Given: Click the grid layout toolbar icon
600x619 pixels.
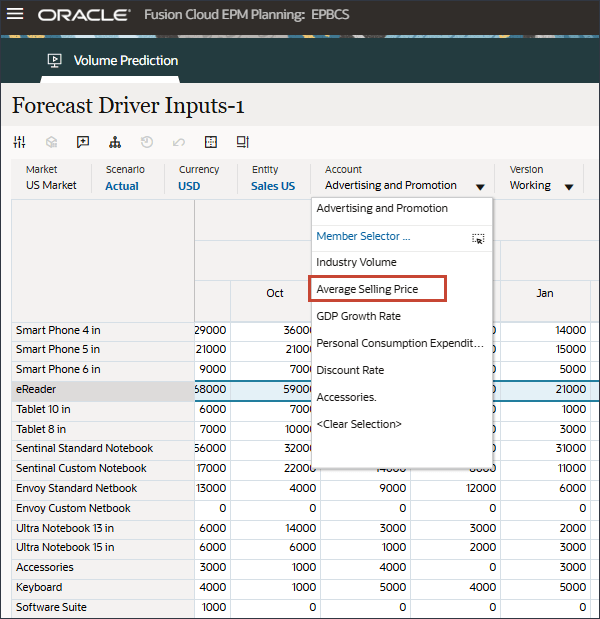Looking at the screenshot, I should (x=210, y=142).
